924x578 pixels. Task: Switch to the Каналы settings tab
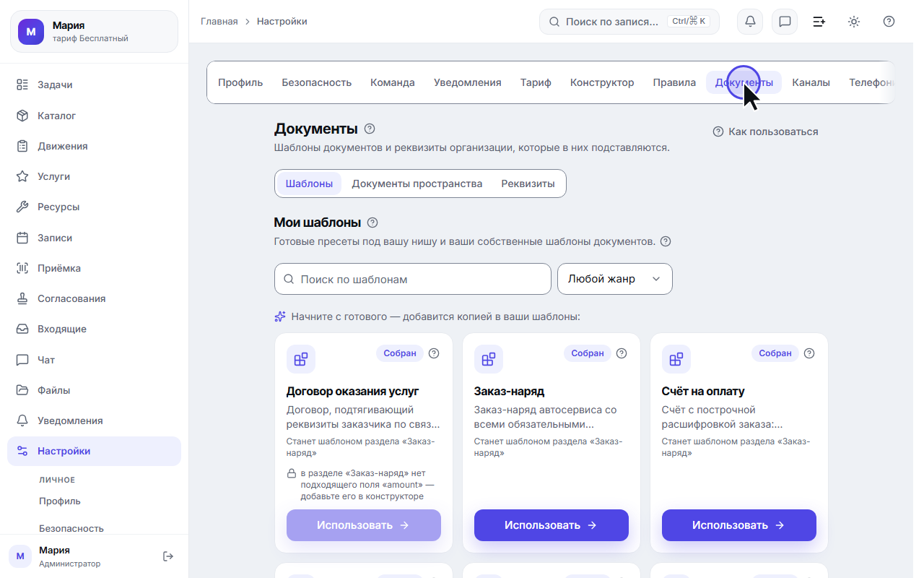pos(811,82)
